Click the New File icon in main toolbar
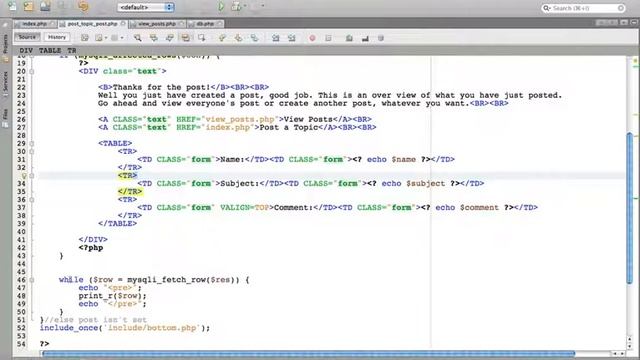Screen dimensions: 640x360 [12, 6]
